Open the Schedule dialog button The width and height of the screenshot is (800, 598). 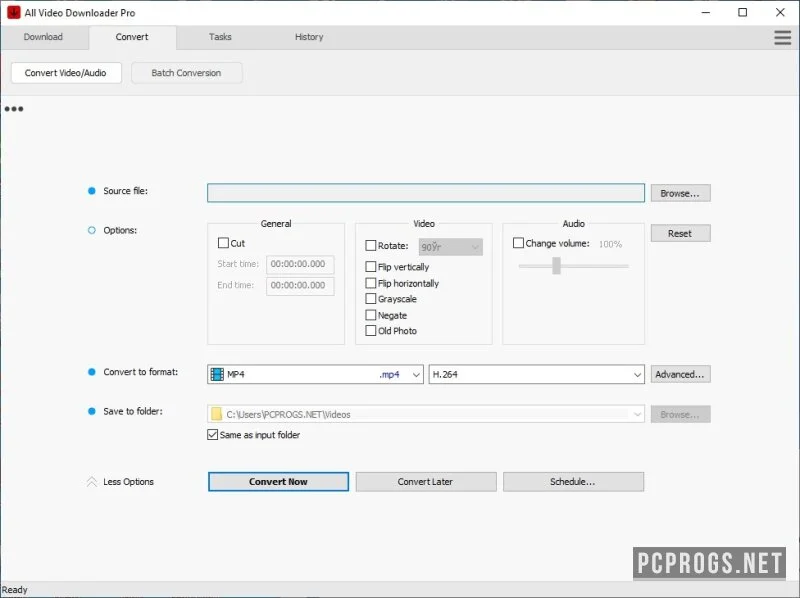(573, 482)
